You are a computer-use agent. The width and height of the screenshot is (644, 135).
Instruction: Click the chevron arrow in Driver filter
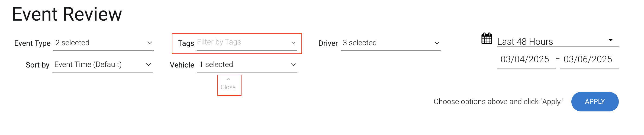click(437, 43)
